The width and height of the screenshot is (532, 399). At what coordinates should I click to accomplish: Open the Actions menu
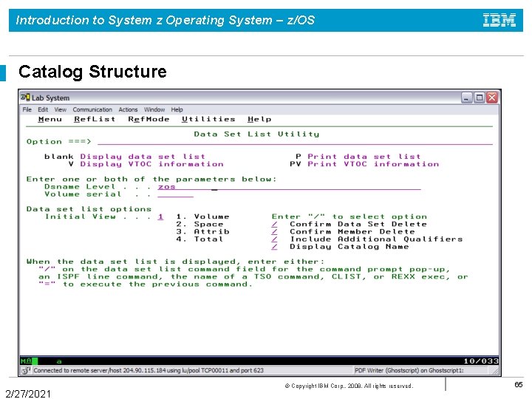[x=128, y=109]
